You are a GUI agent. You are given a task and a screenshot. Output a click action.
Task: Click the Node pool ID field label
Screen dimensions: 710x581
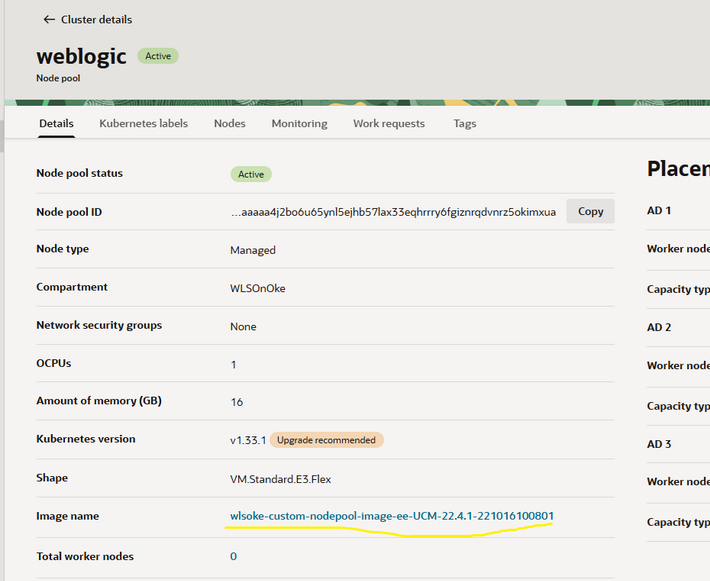coord(69,212)
